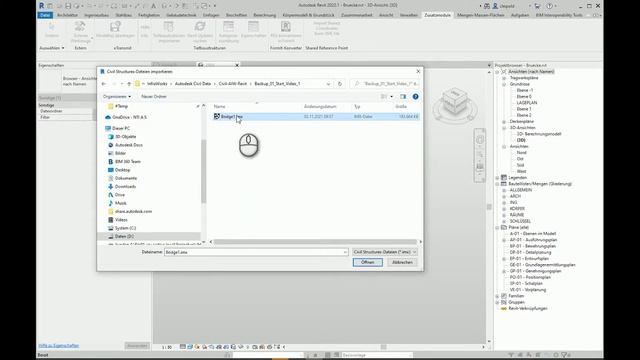Open the Ansicht ribbon tab

[386, 15]
